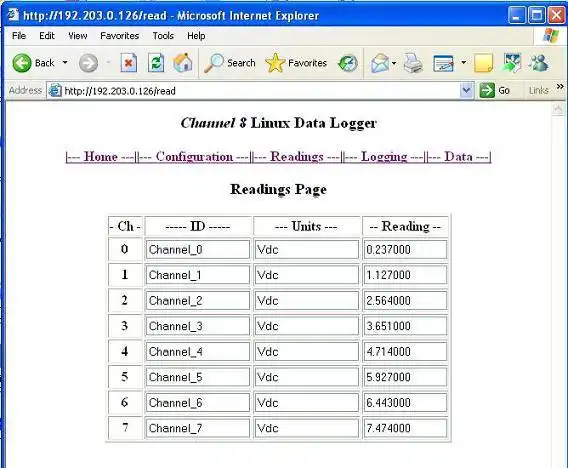Click the 7.474000 reading field
Image resolution: width=568 pixels, height=468 pixels.
[x=405, y=428]
